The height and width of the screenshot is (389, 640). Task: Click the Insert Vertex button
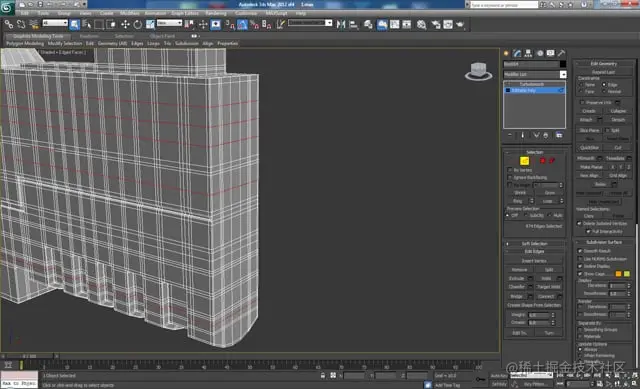[x=534, y=261]
